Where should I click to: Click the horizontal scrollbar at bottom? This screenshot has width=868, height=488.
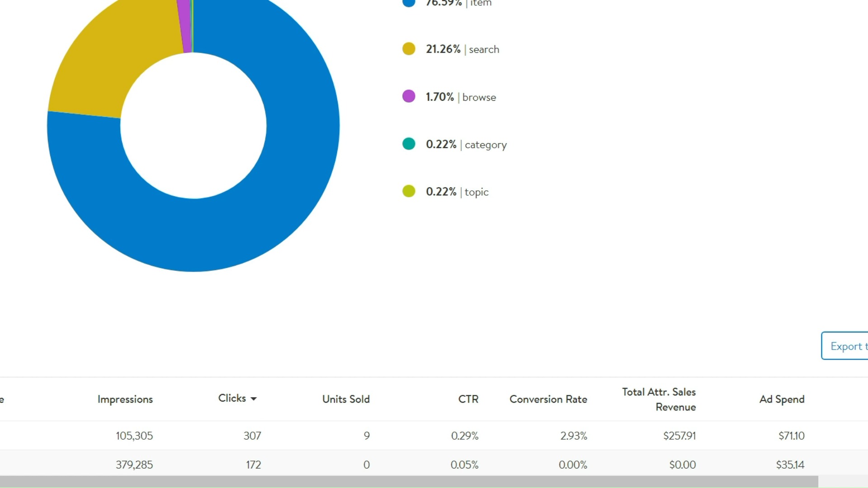409,482
